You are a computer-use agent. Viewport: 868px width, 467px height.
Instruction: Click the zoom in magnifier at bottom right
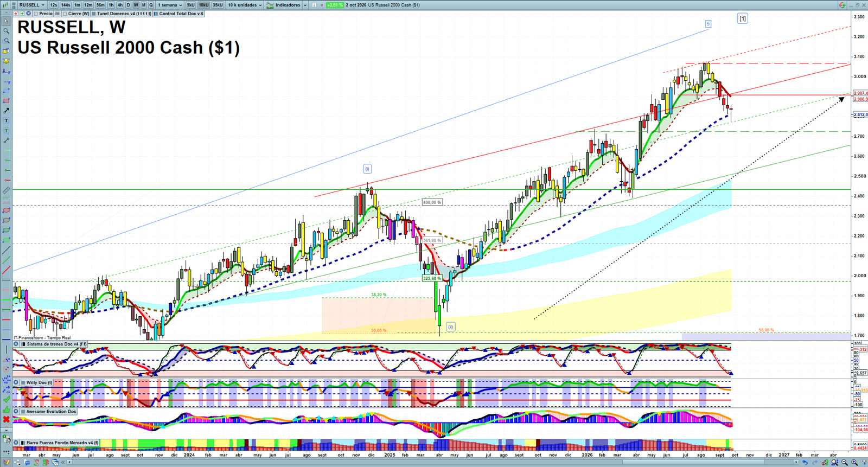854,463
